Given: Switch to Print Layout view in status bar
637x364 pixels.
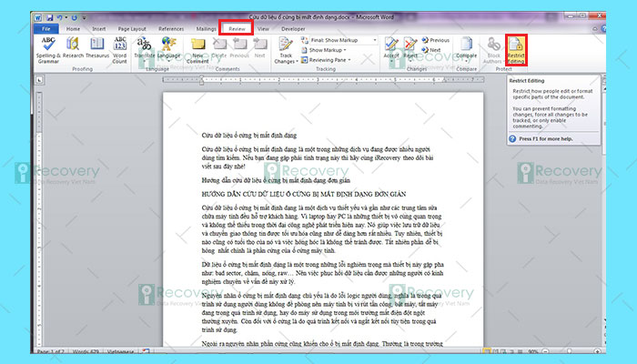Looking at the screenshot, I should [486, 351].
